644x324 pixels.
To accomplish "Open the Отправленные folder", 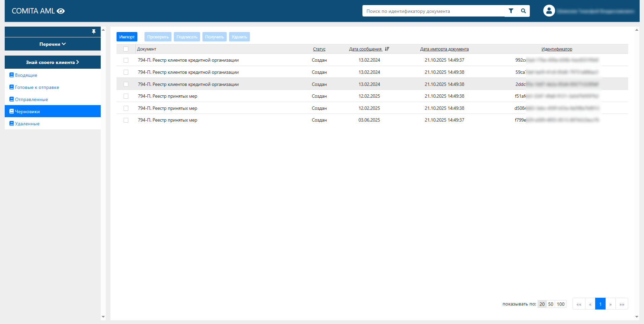I will (31, 99).
